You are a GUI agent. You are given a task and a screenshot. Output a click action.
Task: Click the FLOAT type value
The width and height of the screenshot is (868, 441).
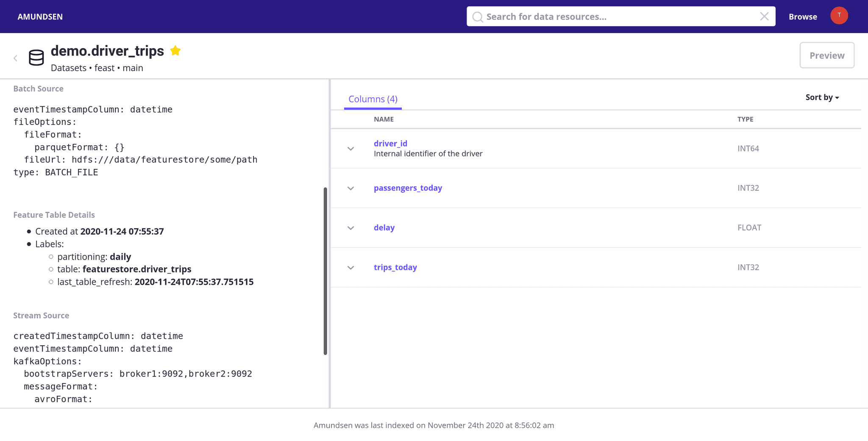point(749,227)
